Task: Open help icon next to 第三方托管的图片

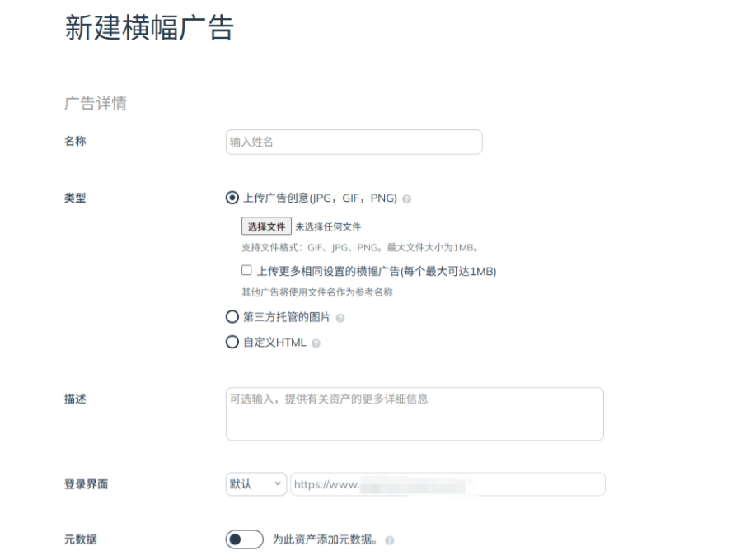Action: point(340,318)
